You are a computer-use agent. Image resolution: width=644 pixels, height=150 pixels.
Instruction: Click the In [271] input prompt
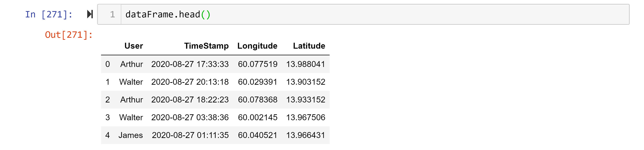click(x=49, y=14)
